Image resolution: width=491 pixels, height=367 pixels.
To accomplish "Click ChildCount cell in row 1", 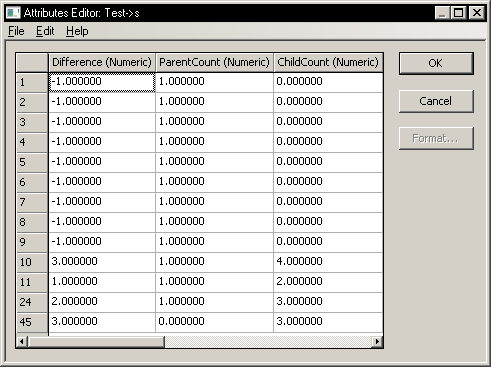I will tap(328, 82).
